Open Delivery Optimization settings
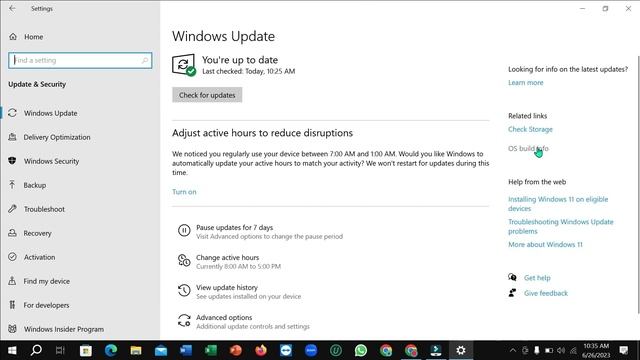Viewport: 640px width, 360px height. [x=57, y=137]
